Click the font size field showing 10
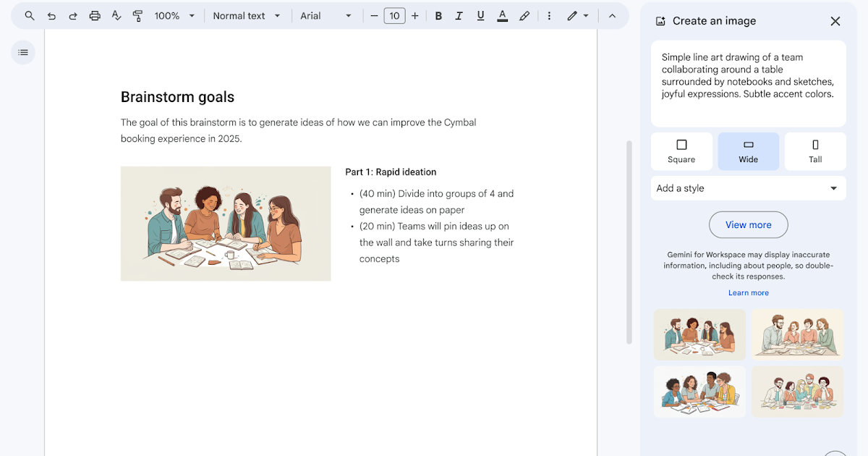Image resolution: width=868 pixels, height=456 pixels. pyautogui.click(x=394, y=16)
